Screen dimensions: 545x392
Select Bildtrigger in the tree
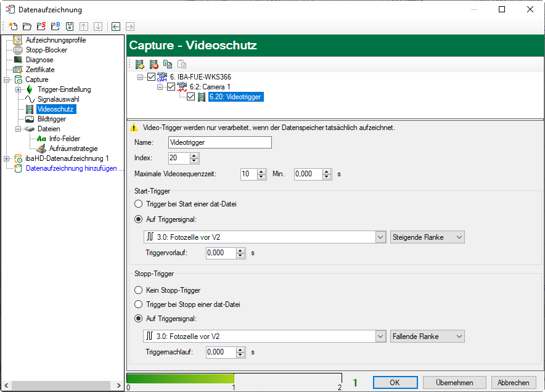[x=51, y=119]
